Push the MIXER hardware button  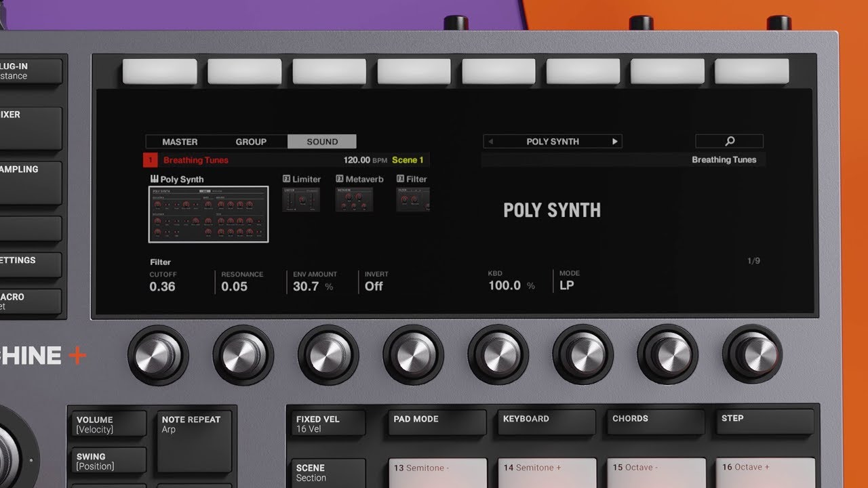[x=31, y=128]
